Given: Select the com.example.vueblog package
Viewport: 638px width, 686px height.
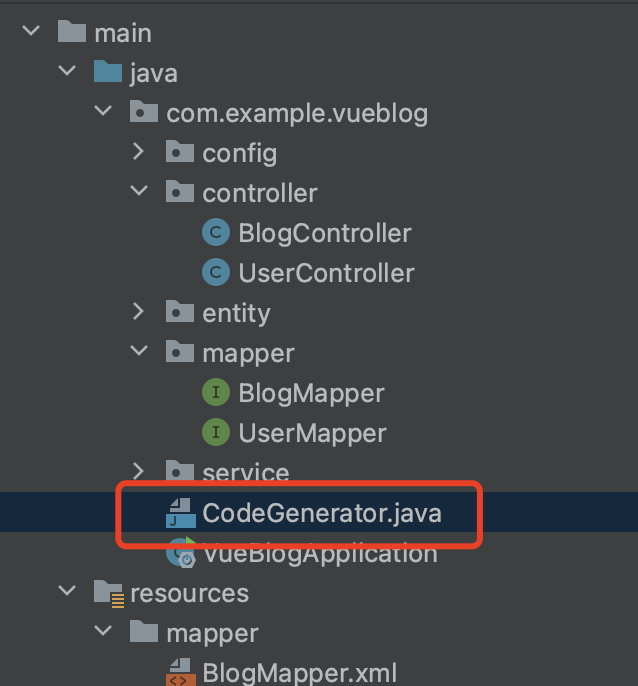Looking at the screenshot, I should click(x=296, y=113).
